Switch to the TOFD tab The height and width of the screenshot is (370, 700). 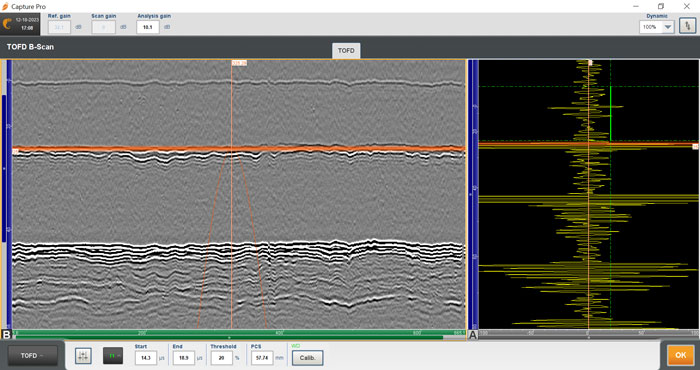(x=346, y=51)
